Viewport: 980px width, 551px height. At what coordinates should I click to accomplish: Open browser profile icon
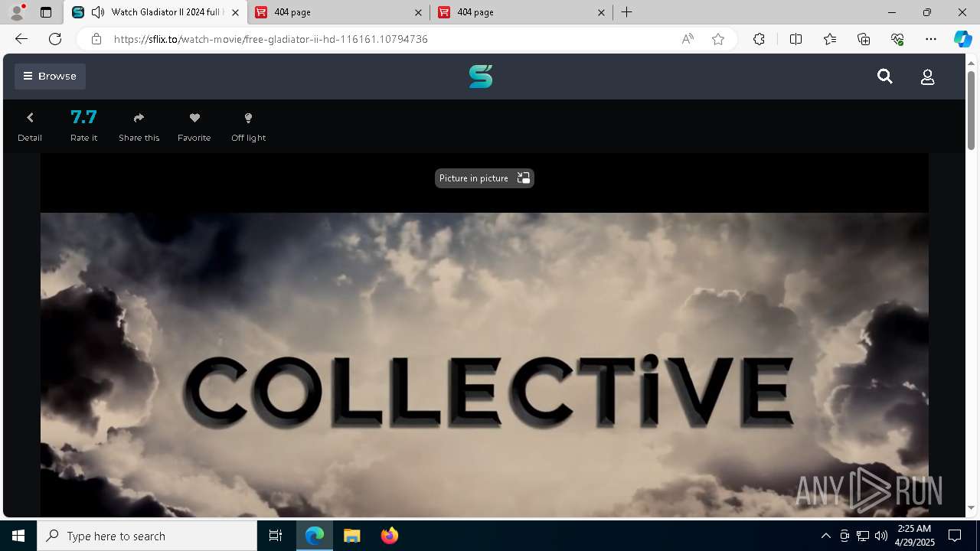(16, 12)
